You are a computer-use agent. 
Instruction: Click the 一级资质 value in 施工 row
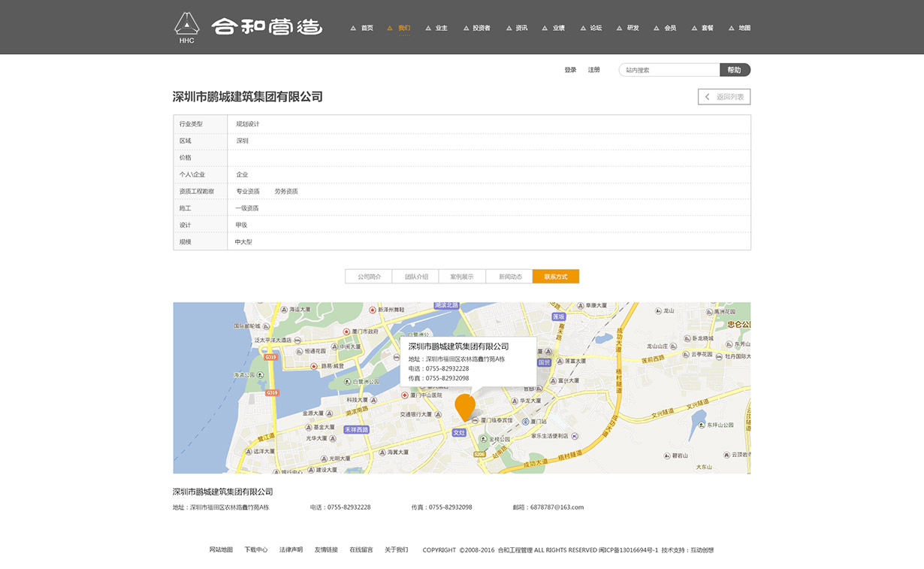click(x=247, y=208)
